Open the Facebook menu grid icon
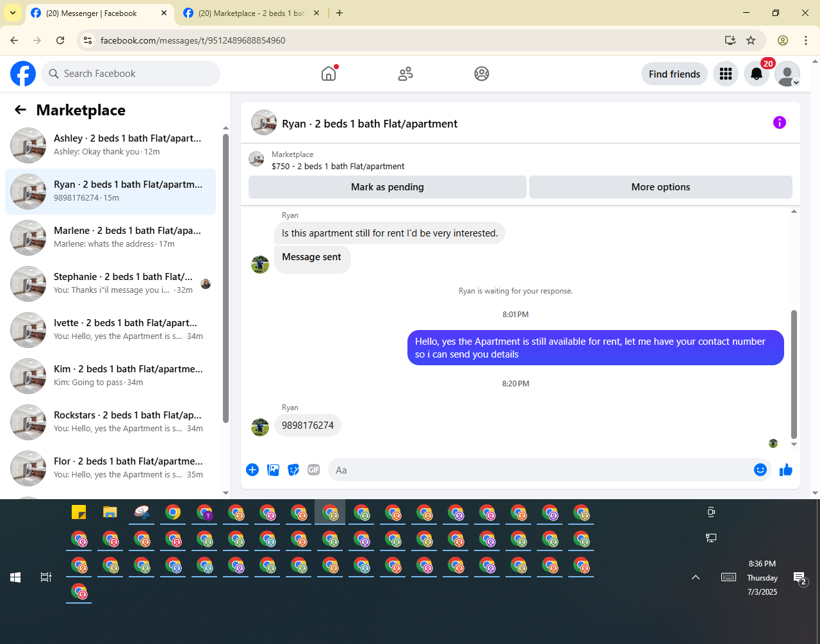Viewport: 820px width, 644px height. click(x=726, y=74)
